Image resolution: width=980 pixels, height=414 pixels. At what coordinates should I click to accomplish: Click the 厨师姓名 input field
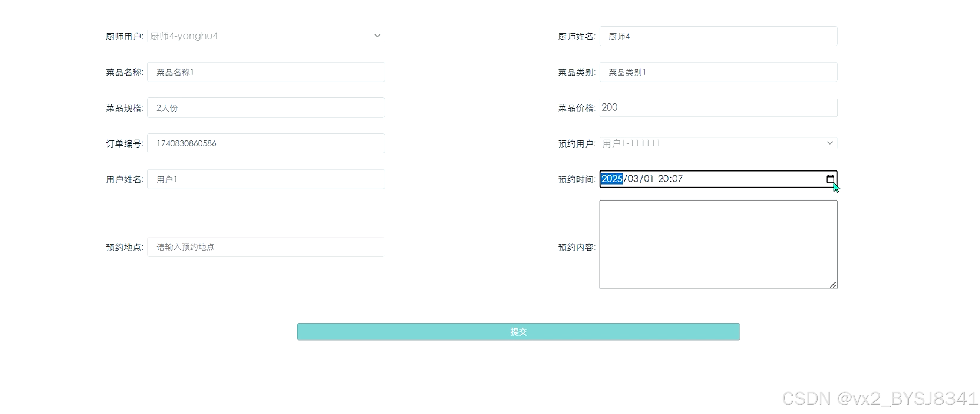[x=717, y=36]
